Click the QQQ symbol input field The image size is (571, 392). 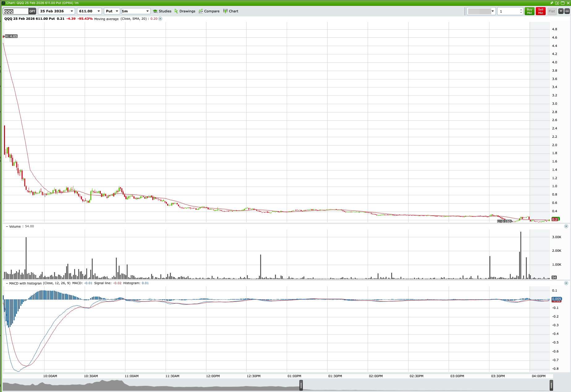tap(15, 11)
